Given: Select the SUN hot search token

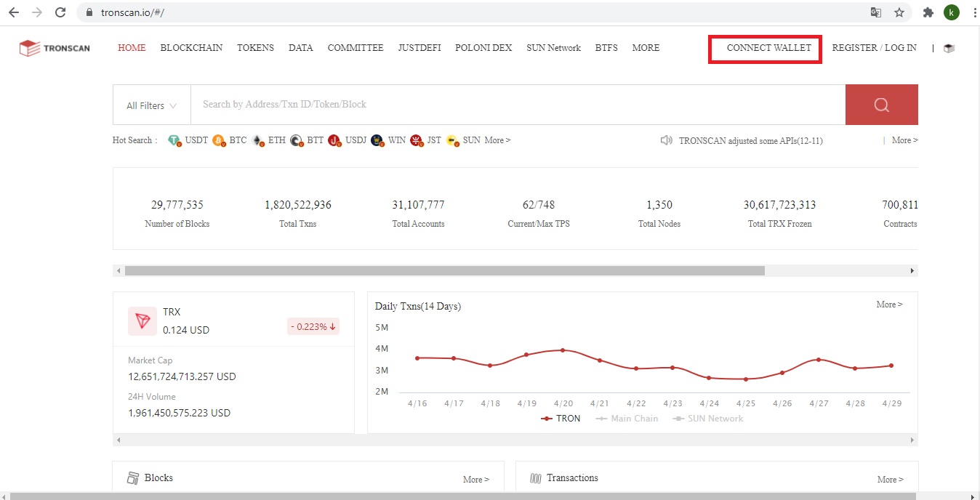Looking at the screenshot, I should (x=463, y=140).
